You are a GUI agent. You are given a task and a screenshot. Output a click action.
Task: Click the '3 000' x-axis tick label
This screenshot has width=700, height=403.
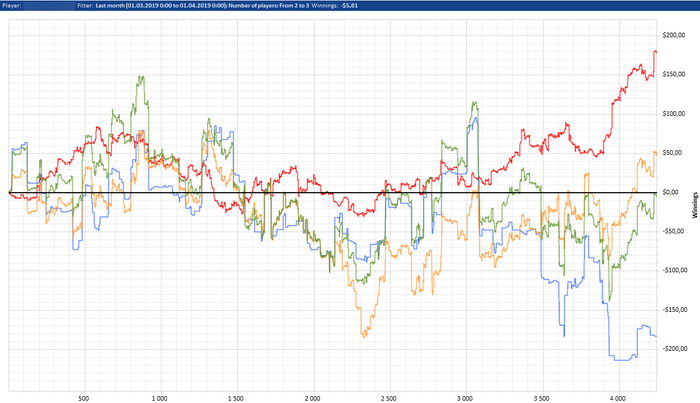click(x=465, y=399)
